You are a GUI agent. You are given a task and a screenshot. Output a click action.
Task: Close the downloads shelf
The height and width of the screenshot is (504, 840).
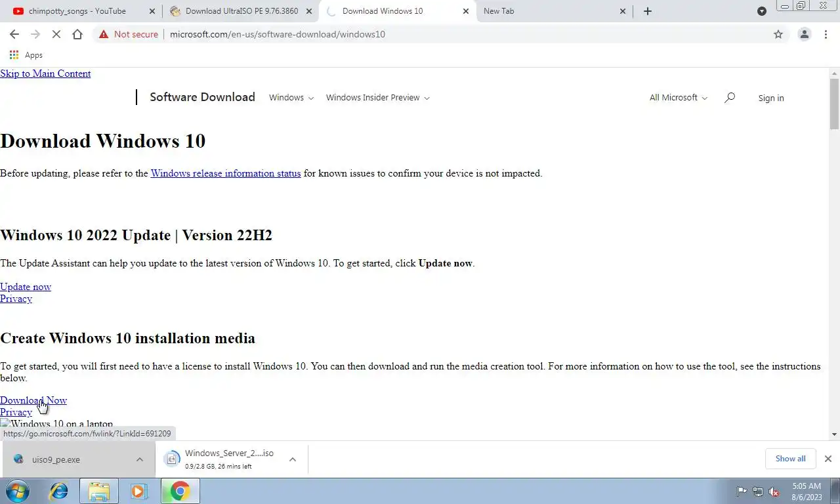point(828,459)
